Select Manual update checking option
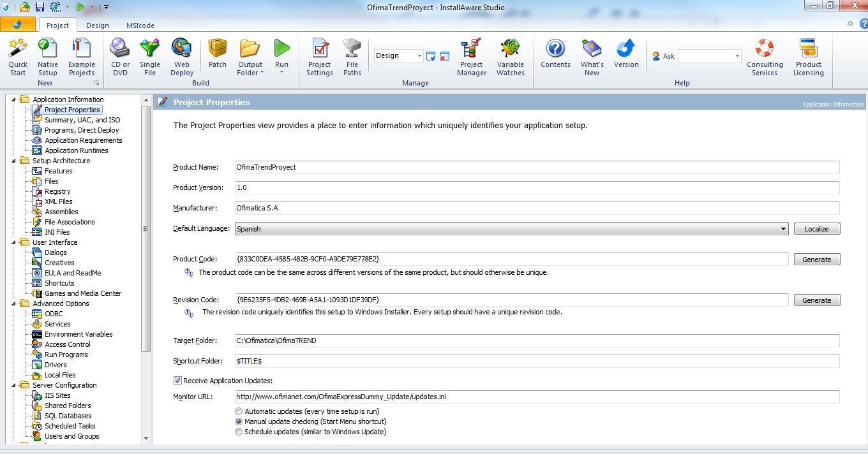This screenshot has height=454, width=868. click(x=239, y=421)
